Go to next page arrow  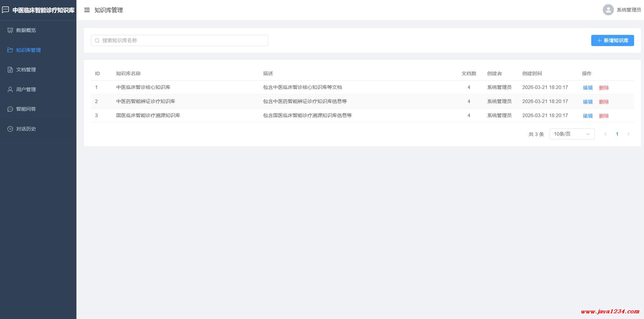pyautogui.click(x=628, y=134)
